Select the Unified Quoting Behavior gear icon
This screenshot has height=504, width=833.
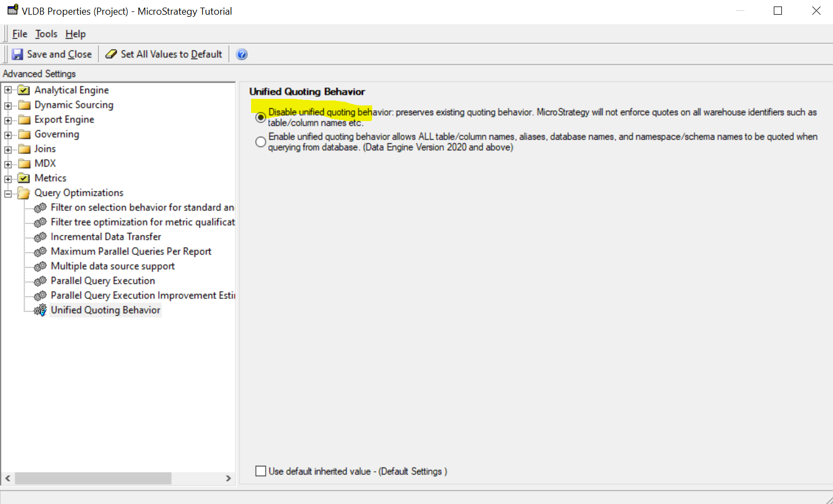(x=40, y=310)
